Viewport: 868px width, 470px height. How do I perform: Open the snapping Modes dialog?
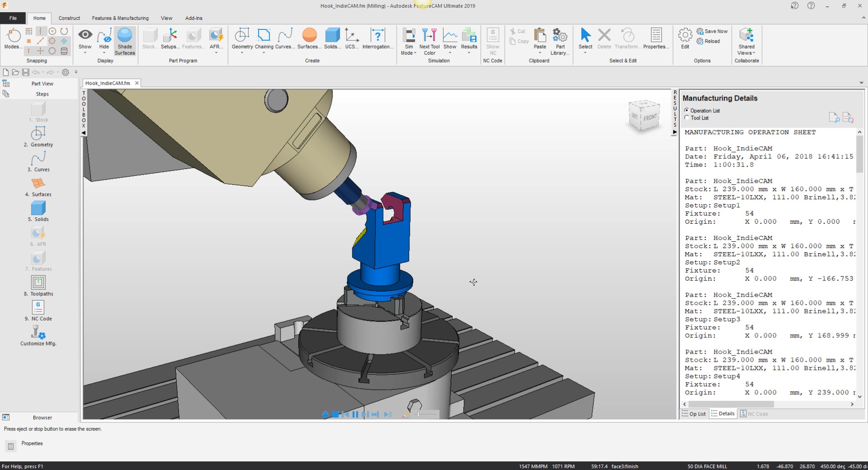click(x=12, y=38)
